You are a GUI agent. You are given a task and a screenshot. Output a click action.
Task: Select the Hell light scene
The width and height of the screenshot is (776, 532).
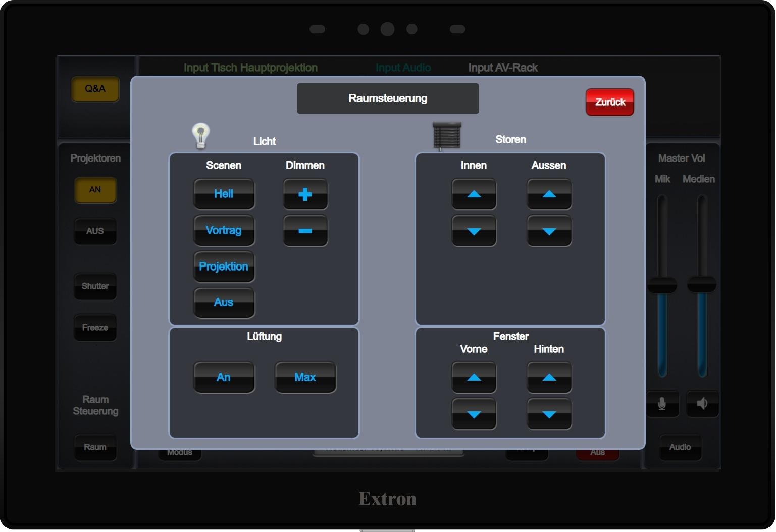224,194
